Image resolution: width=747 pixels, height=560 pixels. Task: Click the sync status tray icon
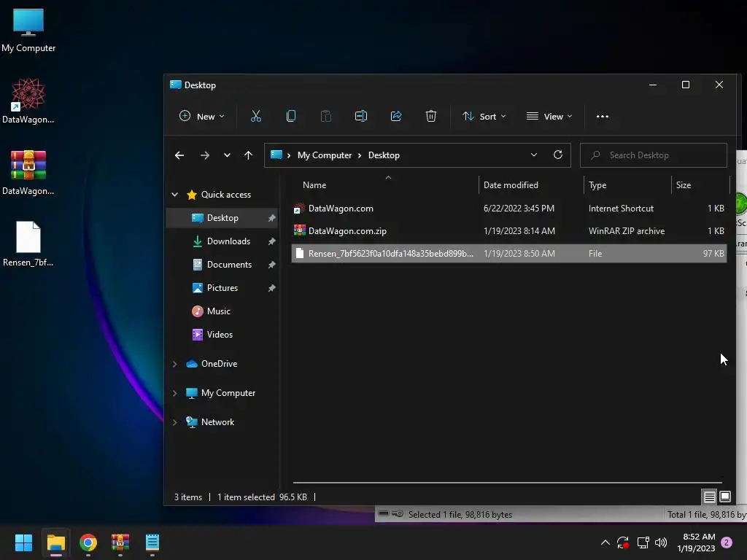(x=623, y=542)
